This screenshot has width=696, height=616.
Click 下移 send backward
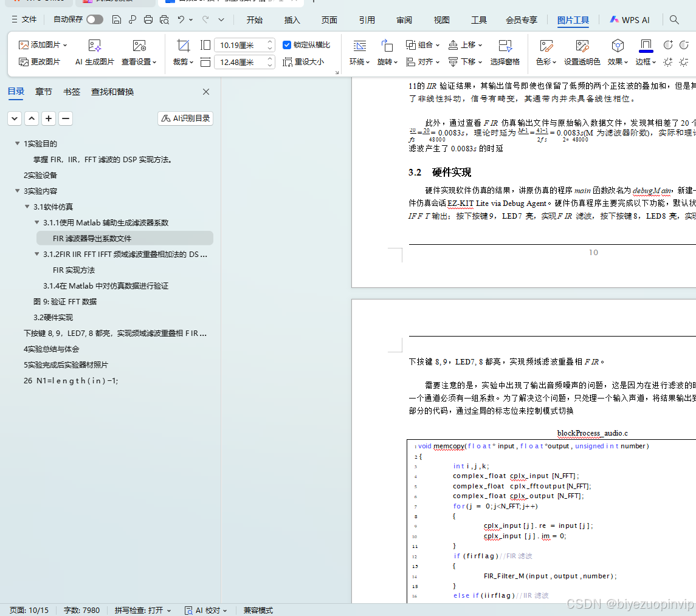[465, 61]
